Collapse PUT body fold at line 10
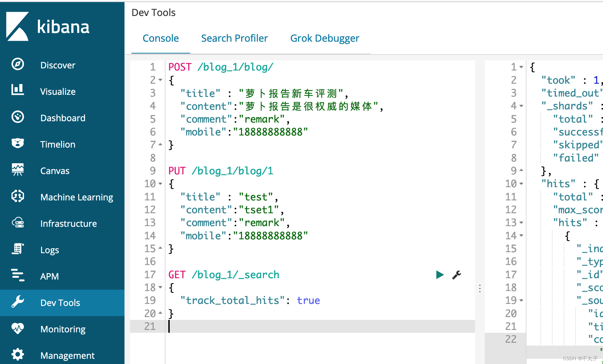The height and width of the screenshot is (364, 603). click(160, 184)
